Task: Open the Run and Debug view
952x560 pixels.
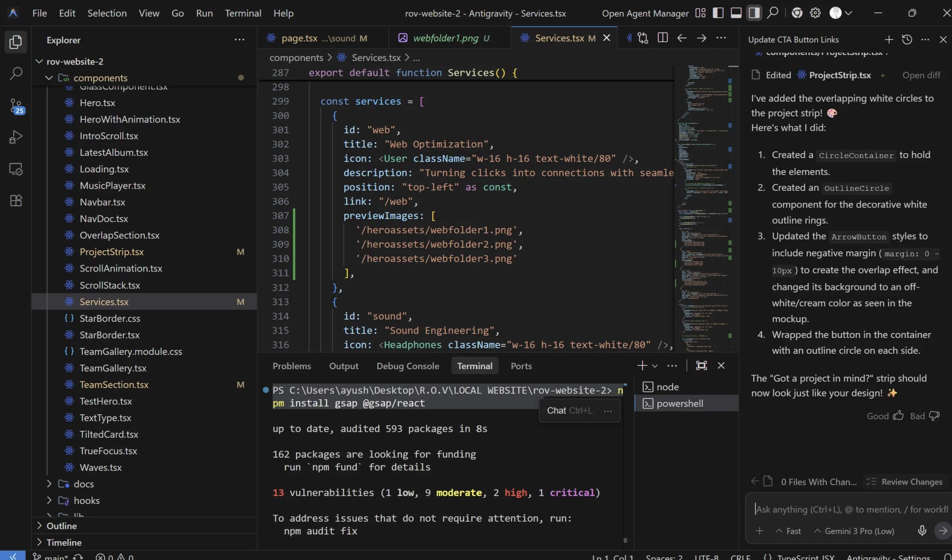Action: [x=16, y=137]
